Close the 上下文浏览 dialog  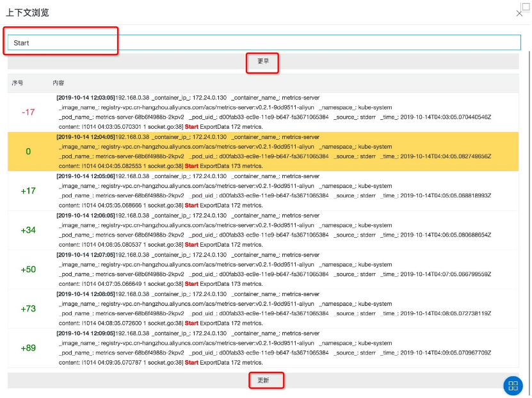(x=519, y=13)
